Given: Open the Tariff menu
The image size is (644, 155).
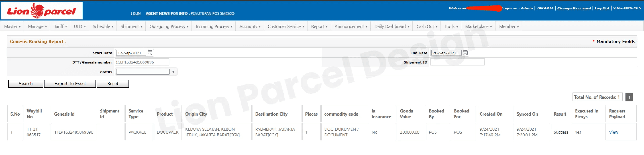Looking at the screenshot, I should (x=61, y=26).
